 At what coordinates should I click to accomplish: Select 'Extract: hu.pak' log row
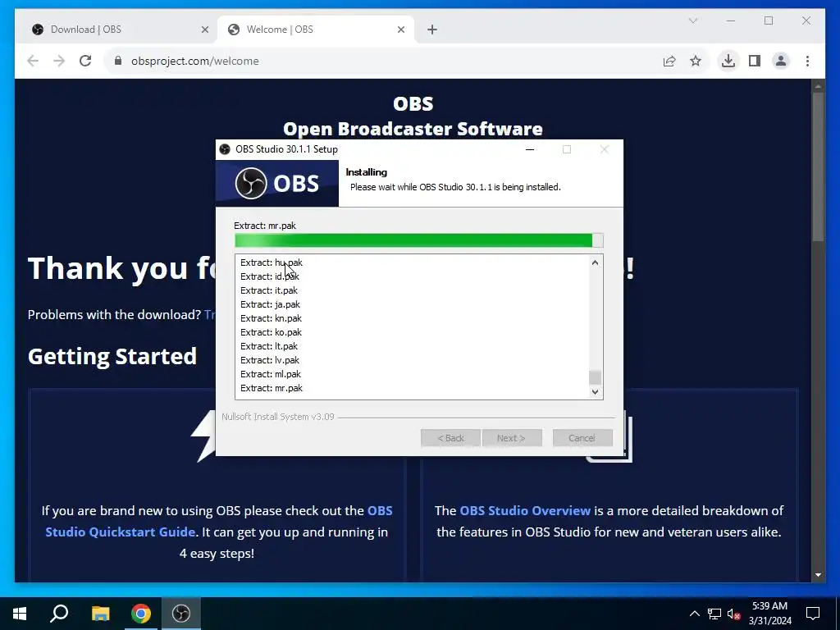pos(271,262)
